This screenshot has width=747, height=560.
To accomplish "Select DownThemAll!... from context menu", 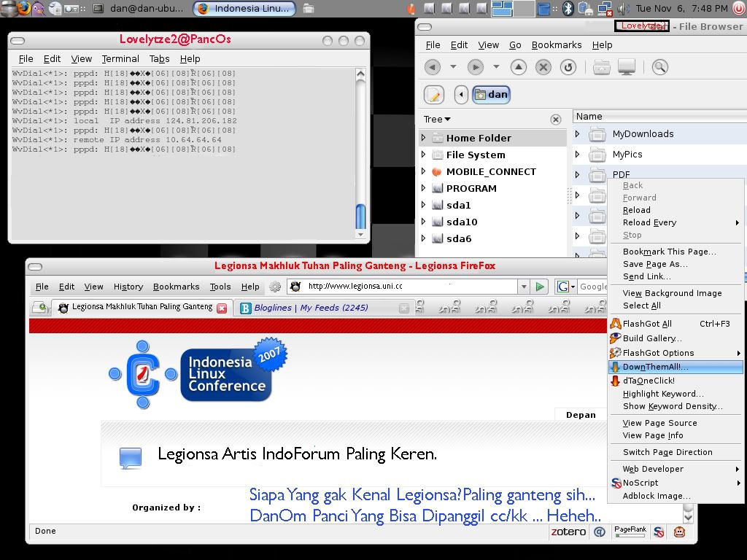I will (x=676, y=367).
